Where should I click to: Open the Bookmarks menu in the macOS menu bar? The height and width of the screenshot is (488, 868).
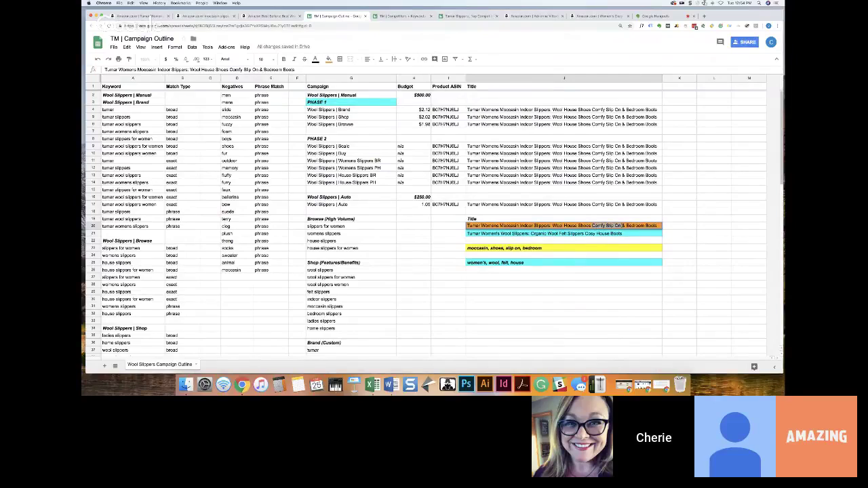click(180, 3)
